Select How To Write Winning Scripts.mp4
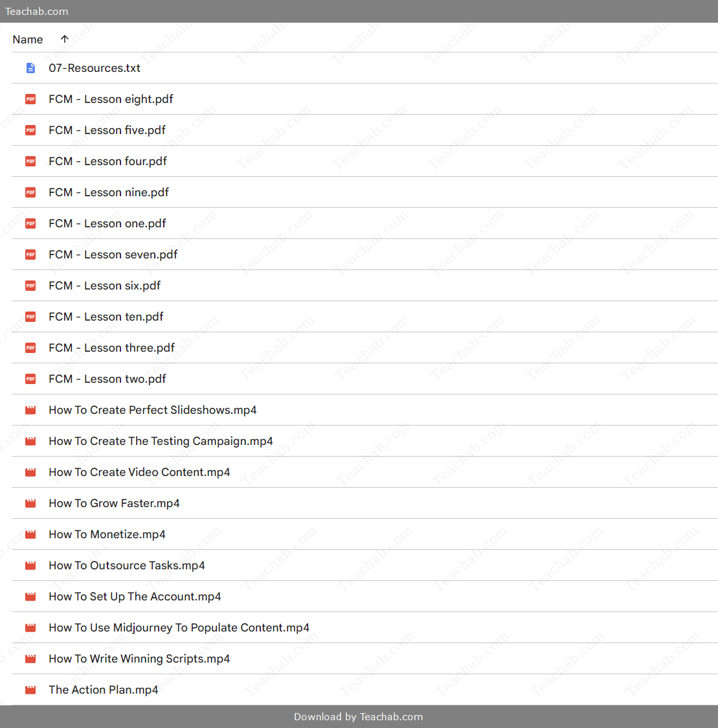The width and height of the screenshot is (718, 728). point(139,659)
